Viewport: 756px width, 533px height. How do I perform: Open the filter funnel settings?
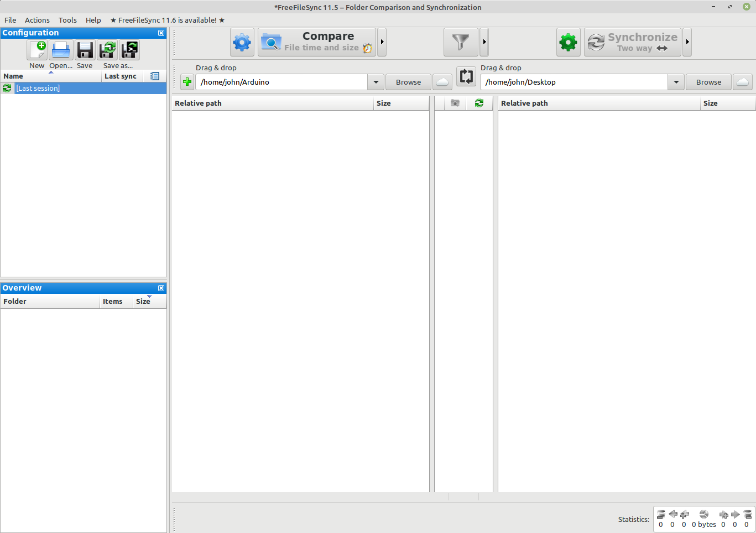(461, 42)
